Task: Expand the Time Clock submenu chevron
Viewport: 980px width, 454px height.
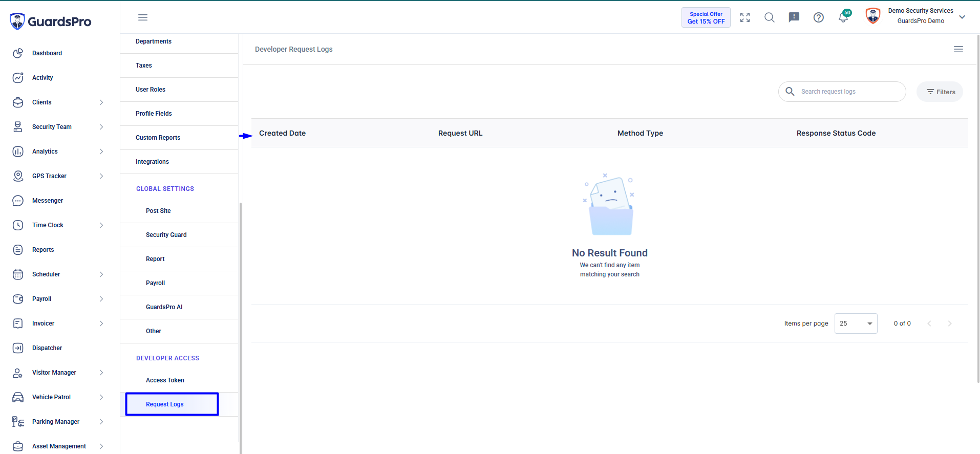Action: point(101,225)
